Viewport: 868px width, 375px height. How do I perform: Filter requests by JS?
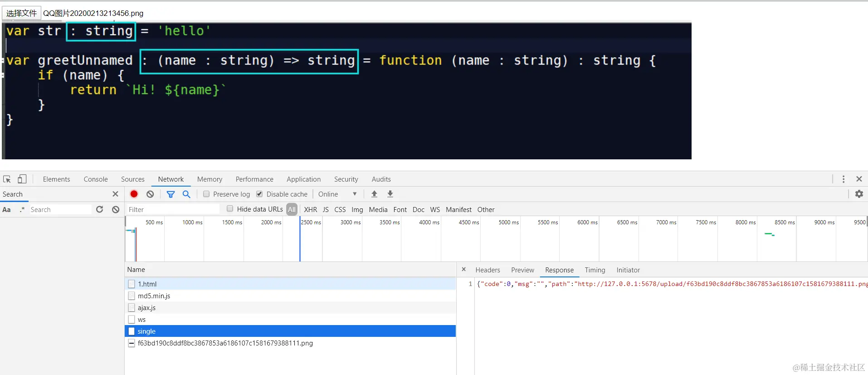(326, 209)
